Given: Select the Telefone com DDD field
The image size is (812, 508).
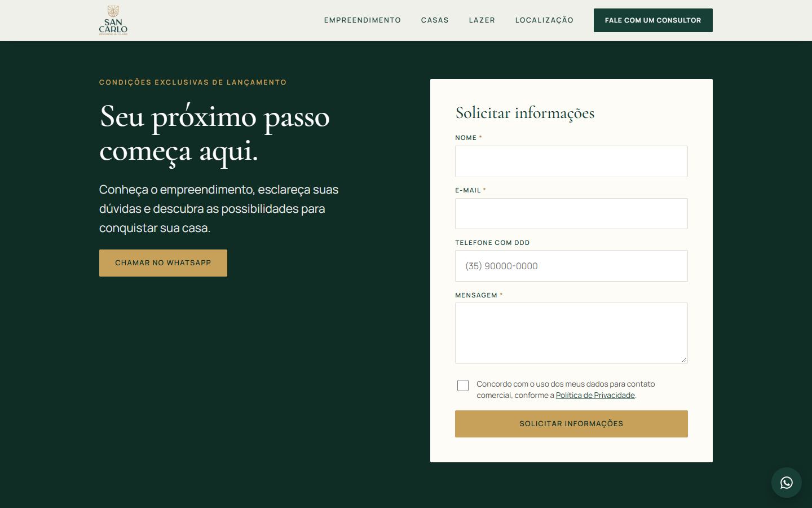Looking at the screenshot, I should coord(571,266).
